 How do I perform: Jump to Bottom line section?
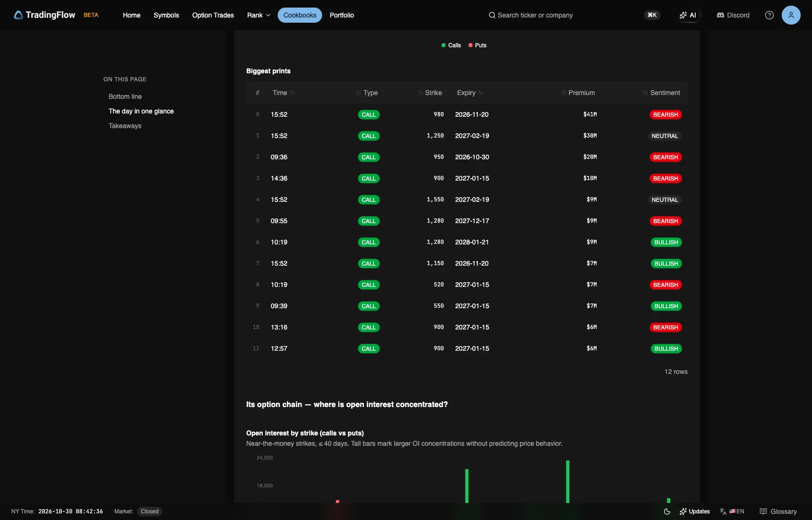click(x=125, y=96)
